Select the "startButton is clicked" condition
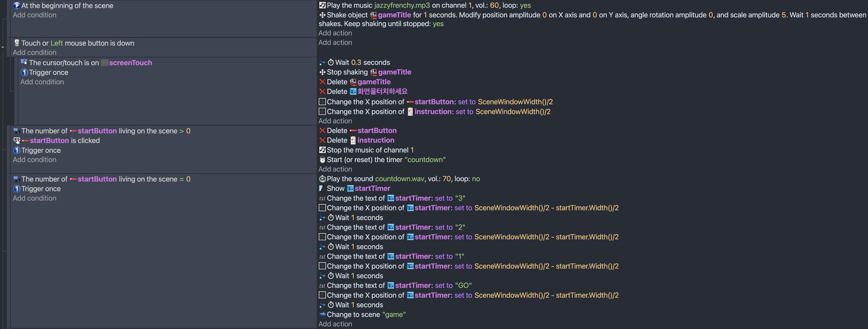Viewport: 868px width, 329px height. [57, 141]
